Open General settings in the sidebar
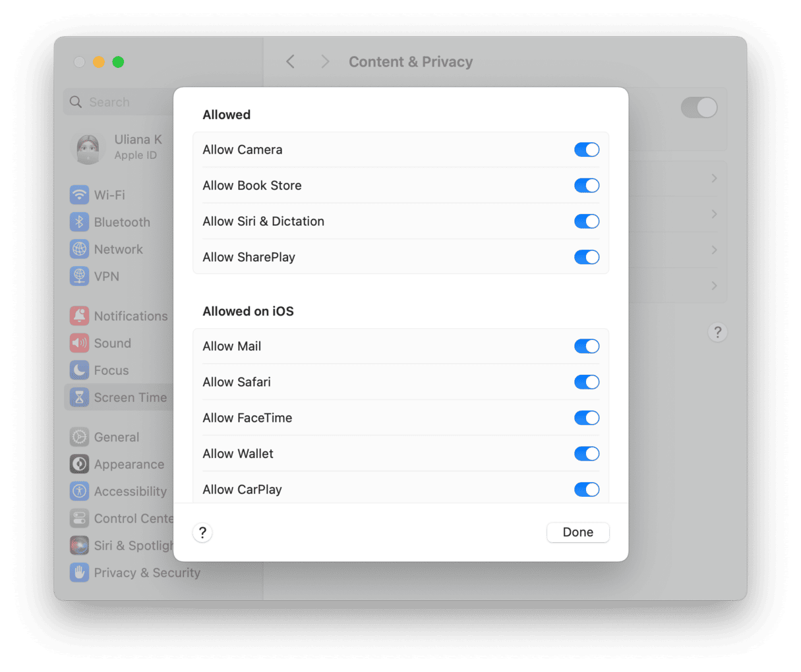 [x=116, y=437]
